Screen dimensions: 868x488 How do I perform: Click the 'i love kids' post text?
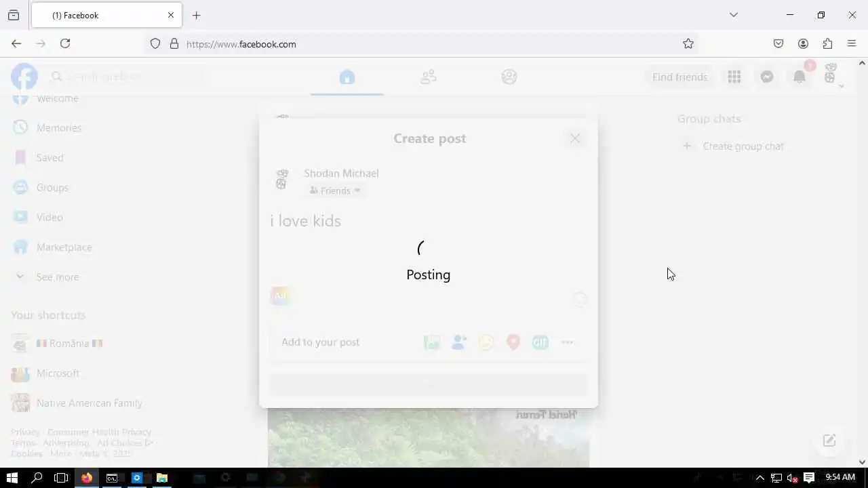click(306, 221)
